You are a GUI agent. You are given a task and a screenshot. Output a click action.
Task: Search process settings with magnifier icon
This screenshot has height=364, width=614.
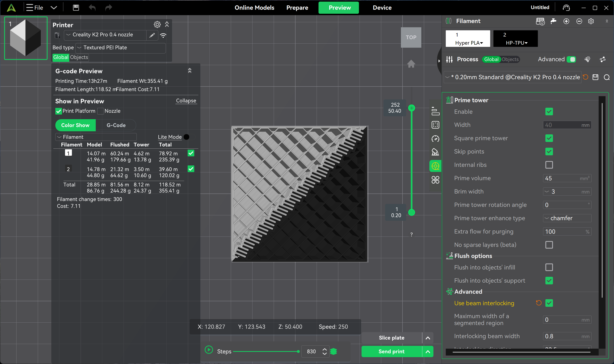click(x=607, y=77)
